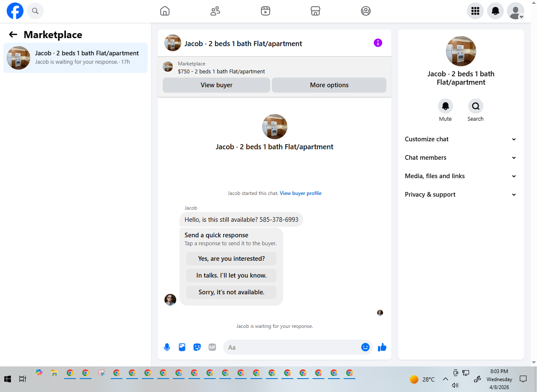Expand the Chat members section
The width and height of the screenshot is (537, 392).
pyautogui.click(x=461, y=158)
